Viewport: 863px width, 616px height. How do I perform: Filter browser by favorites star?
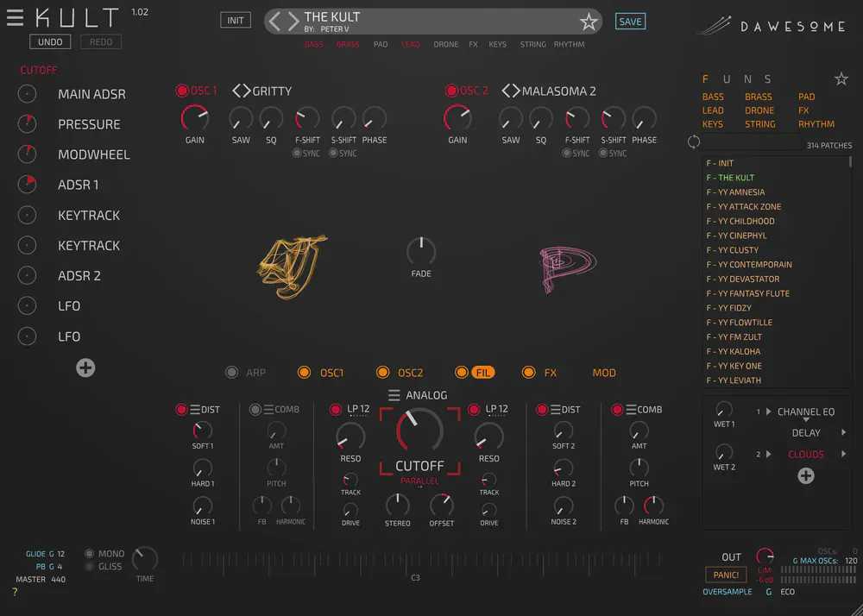[841, 79]
